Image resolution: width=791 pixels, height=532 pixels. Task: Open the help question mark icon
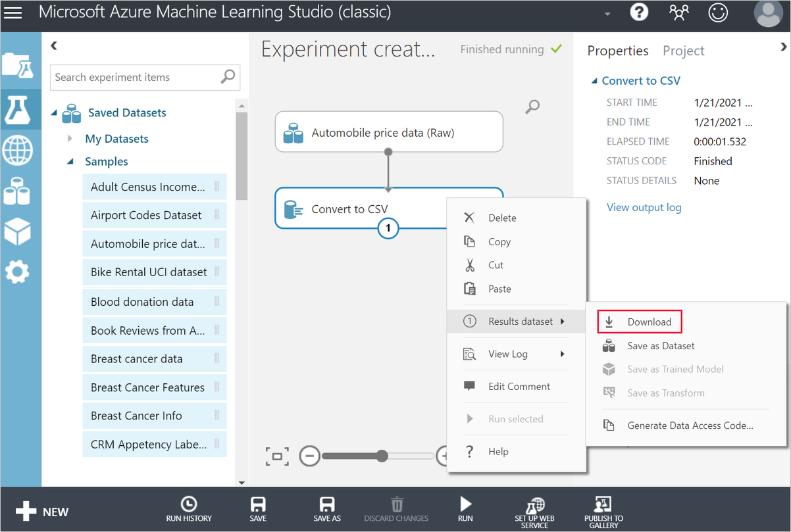(638, 12)
